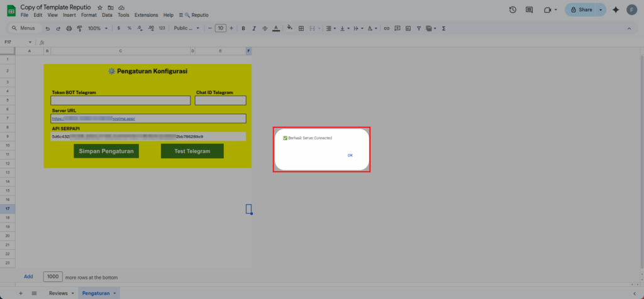This screenshot has width=644, height=299.
Task: Toggle strikethrough formatting
Action: (265, 28)
